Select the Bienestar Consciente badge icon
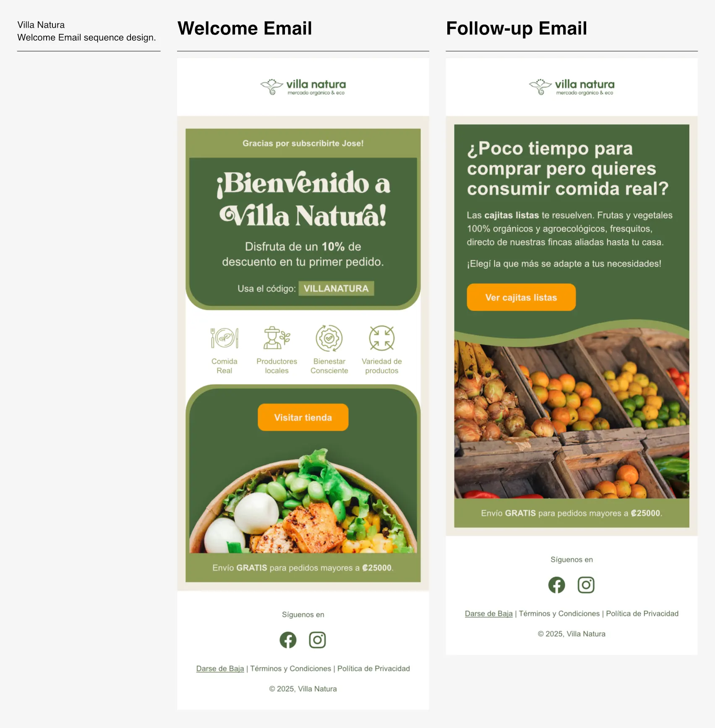 pos(329,338)
